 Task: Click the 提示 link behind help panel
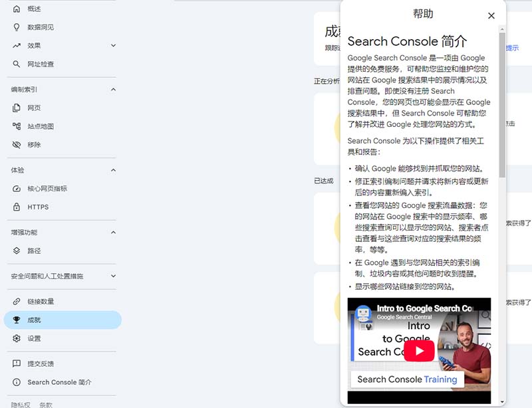coord(512,48)
